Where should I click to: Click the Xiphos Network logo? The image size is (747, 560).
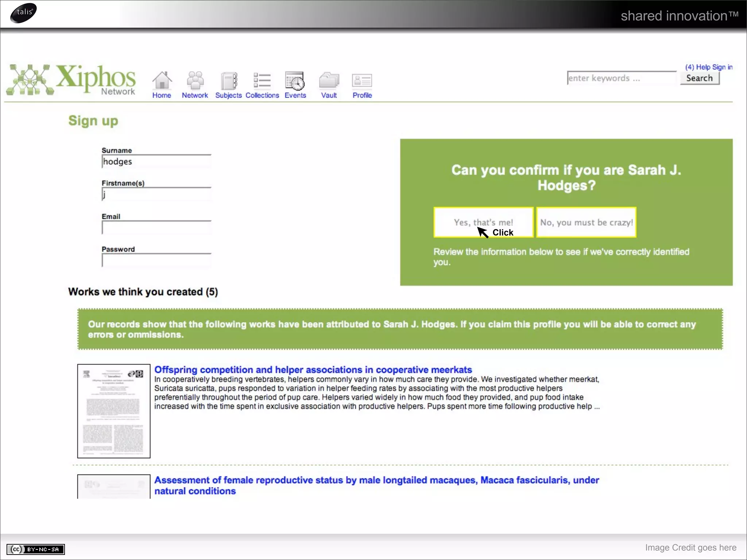pyautogui.click(x=71, y=79)
